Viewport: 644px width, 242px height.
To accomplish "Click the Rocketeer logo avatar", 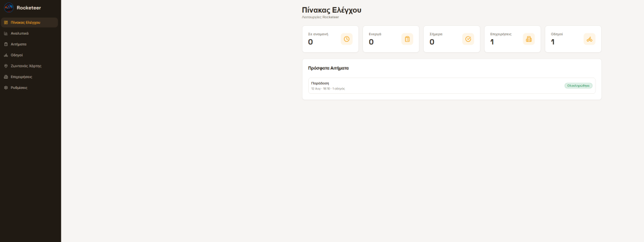I will pyautogui.click(x=9, y=8).
